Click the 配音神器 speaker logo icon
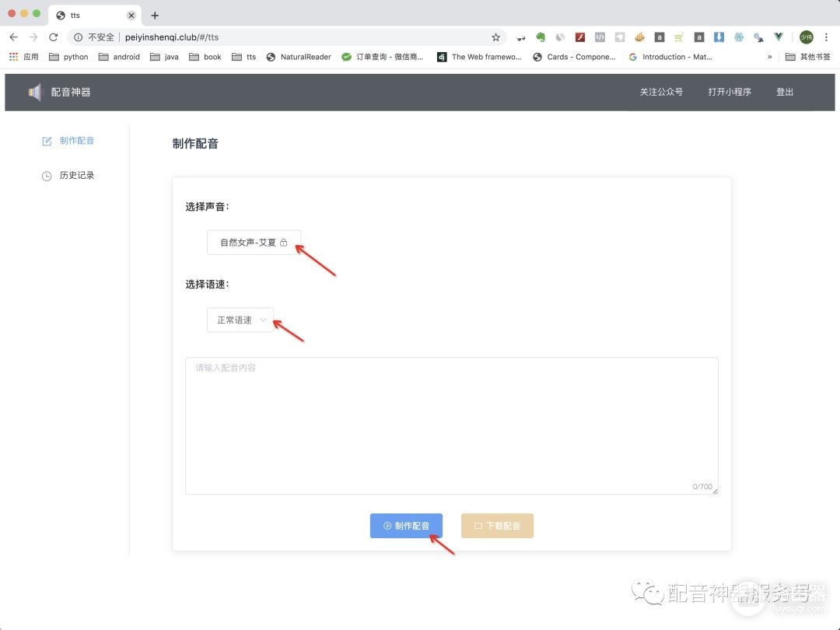Screen dimensions: 840x630 coord(35,92)
